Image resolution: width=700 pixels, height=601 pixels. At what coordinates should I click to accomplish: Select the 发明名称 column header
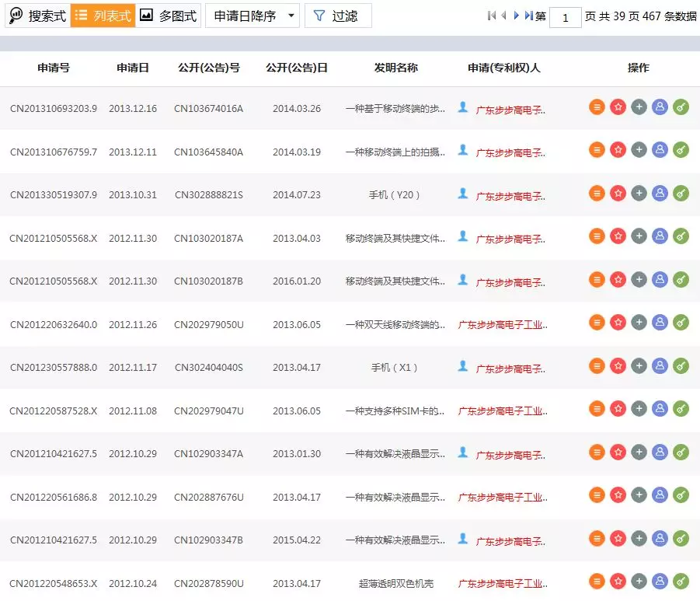click(x=393, y=68)
